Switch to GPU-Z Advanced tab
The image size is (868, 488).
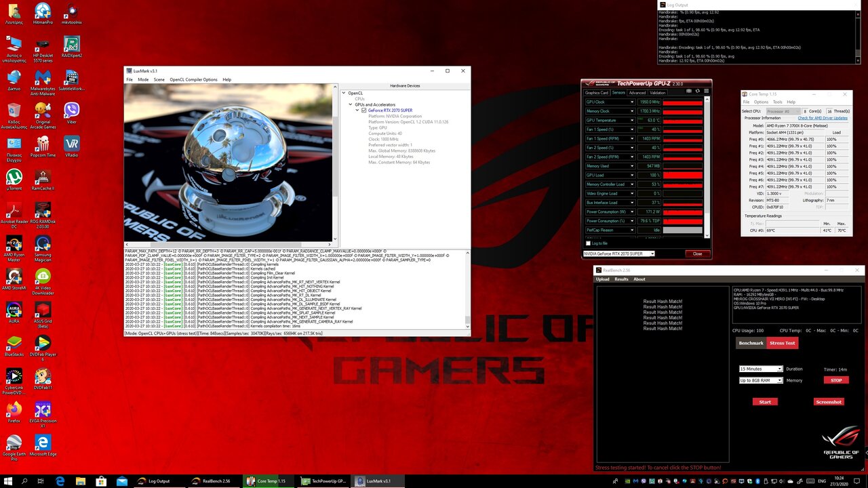637,93
